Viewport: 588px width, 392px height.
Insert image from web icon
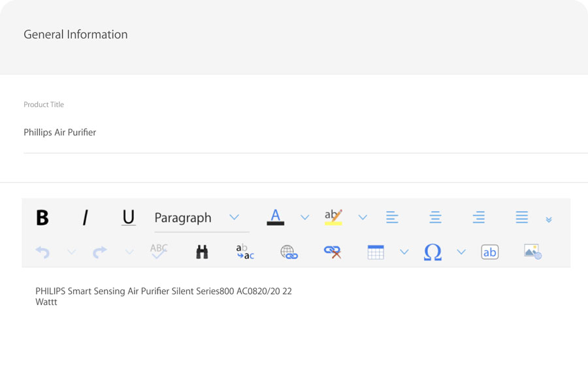click(x=533, y=252)
